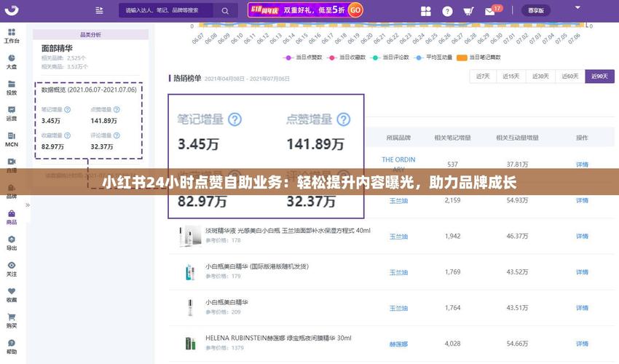Open thumbnail of 小白瓶美白精华 (国际版港版随机发货)
Viewport: 619px width, 364px height.
(x=190, y=272)
